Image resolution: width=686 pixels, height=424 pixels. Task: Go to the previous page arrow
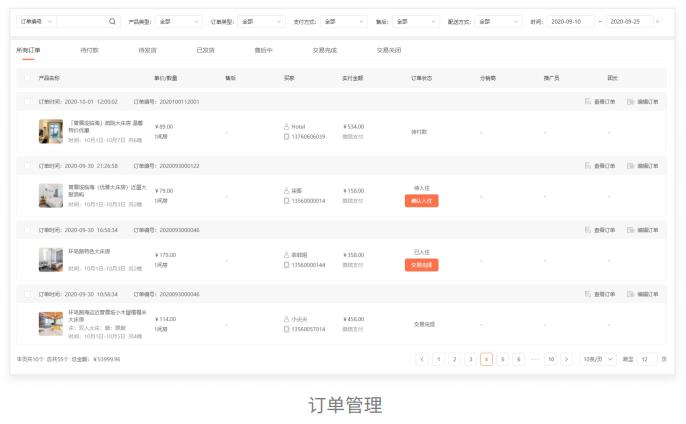click(x=421, y=359)
